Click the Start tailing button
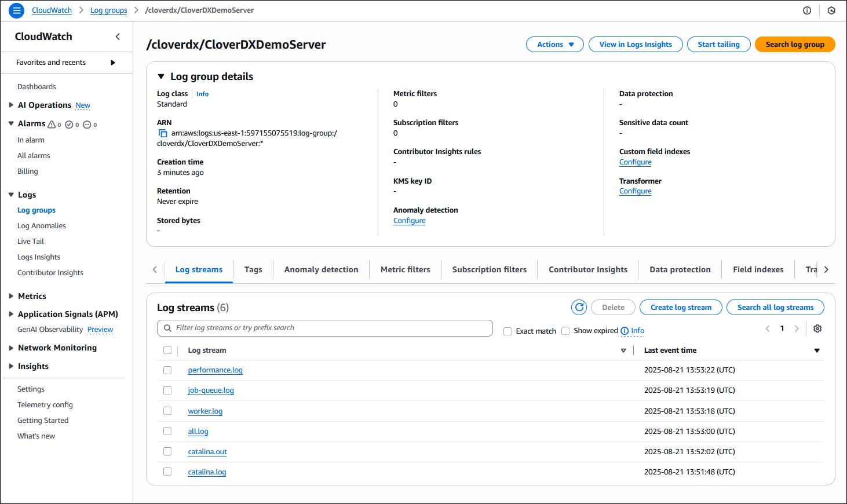Viewport: 847px width, 504px height. pyautogui.click(x=718, y=44)
